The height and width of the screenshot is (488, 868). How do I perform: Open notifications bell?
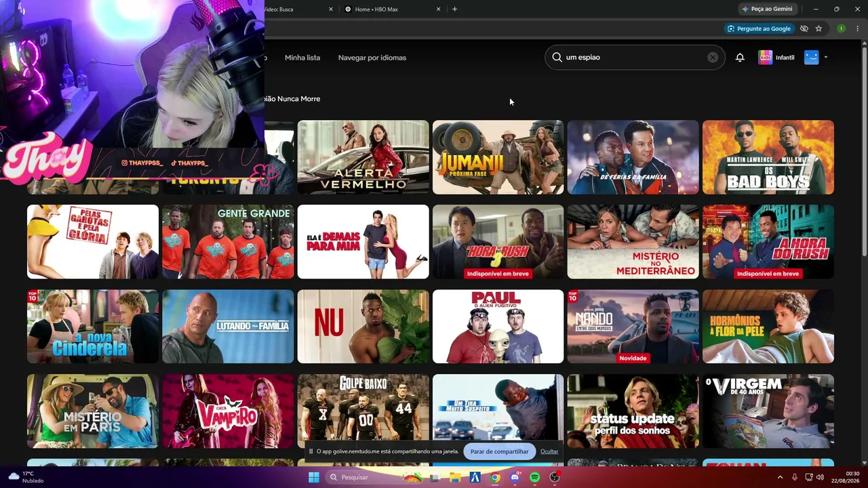click(740, 58)
